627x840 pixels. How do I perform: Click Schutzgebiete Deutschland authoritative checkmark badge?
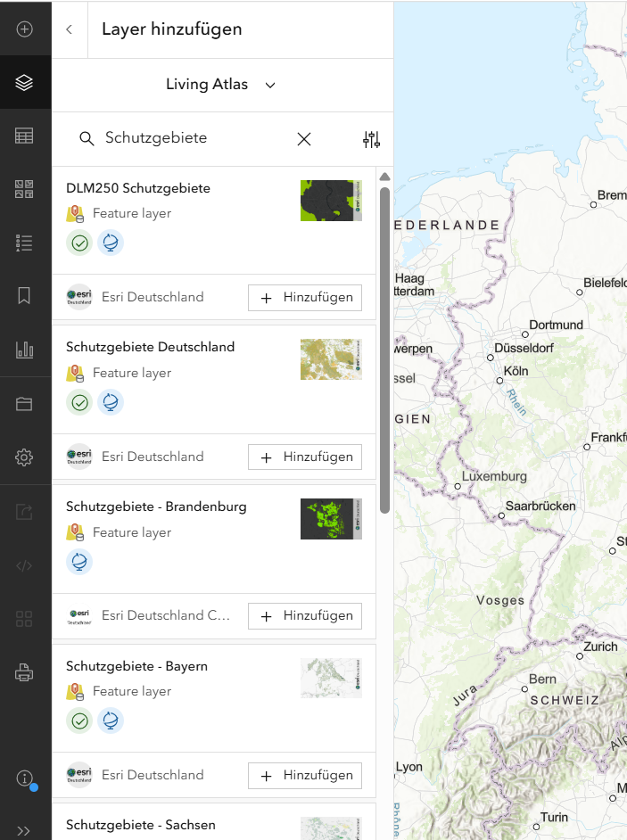79,402
